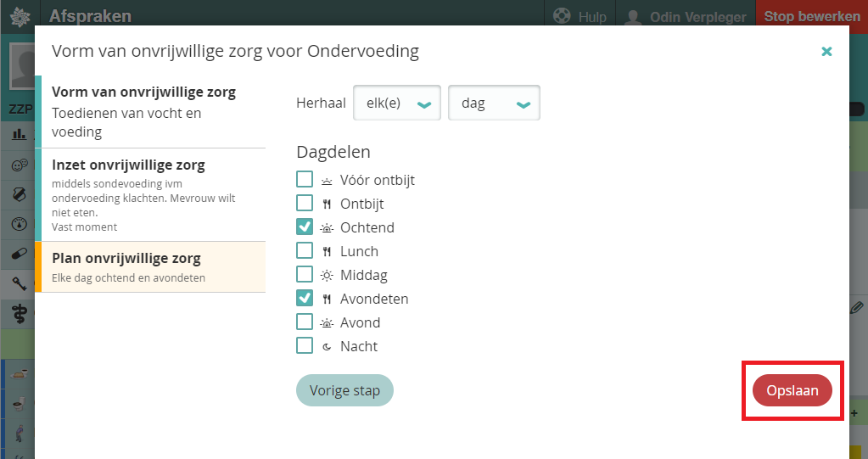Click the Vorige stap button
This screenshot has height=459, width=868.
click(x=344, y=390)
